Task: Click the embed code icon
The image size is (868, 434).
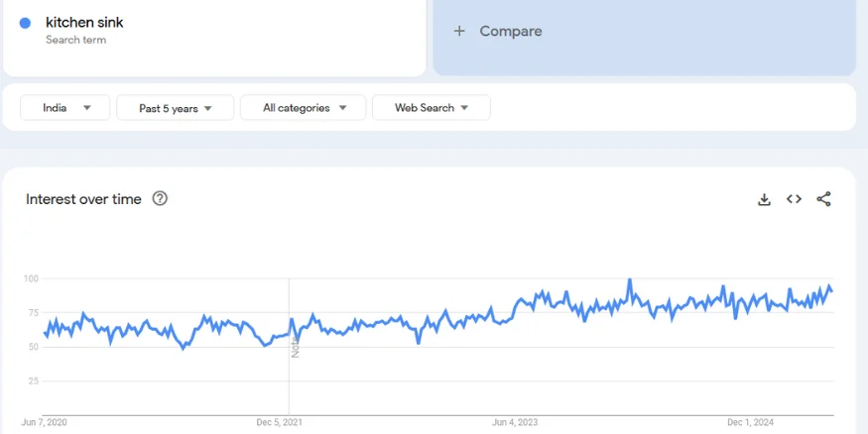Action: pos(794,199)
